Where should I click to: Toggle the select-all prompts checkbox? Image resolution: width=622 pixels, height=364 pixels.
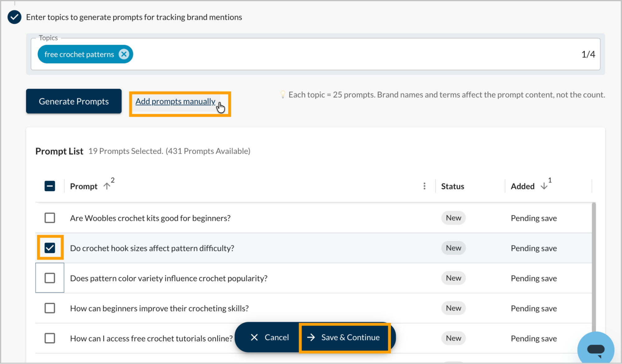[x=50, y=186]
